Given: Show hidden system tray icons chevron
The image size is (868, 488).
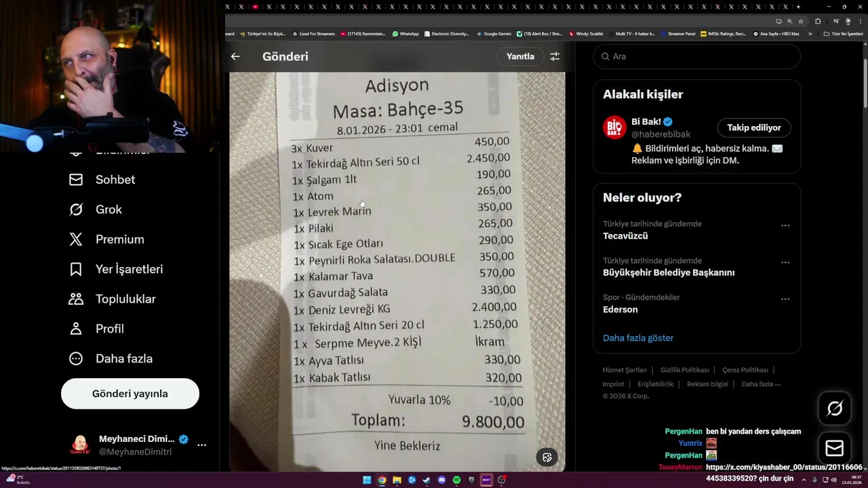Looking at the screenshot, I should tap(804, 480).
